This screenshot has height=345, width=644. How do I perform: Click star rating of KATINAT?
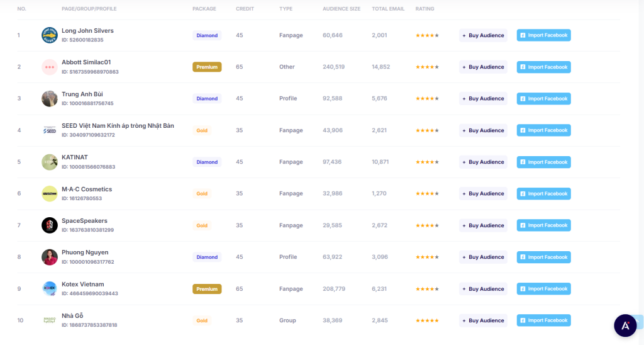tap(427, 162)
